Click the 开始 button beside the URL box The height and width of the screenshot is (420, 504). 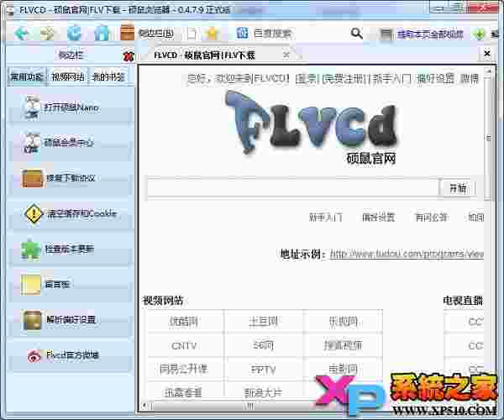457,188
